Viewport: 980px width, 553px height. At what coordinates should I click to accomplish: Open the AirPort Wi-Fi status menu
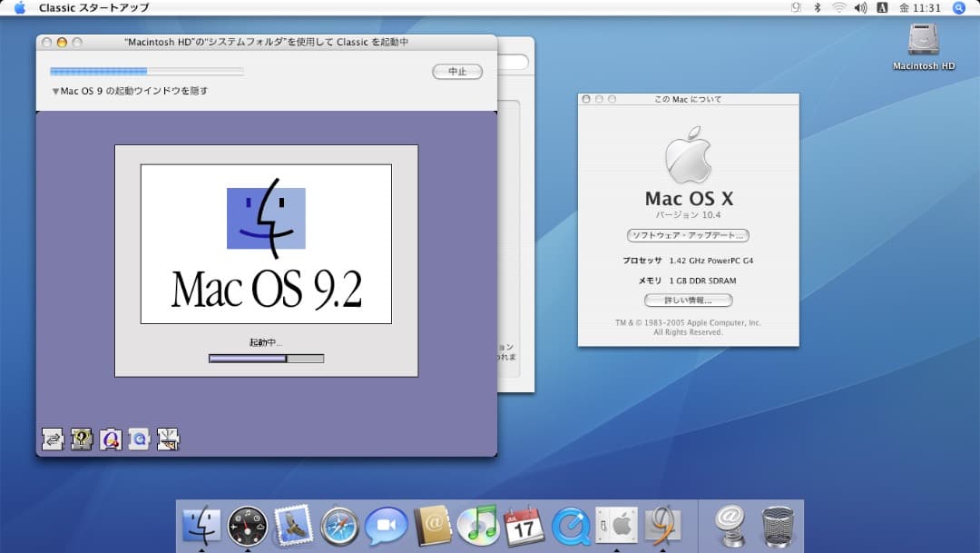tap(838, 7)
